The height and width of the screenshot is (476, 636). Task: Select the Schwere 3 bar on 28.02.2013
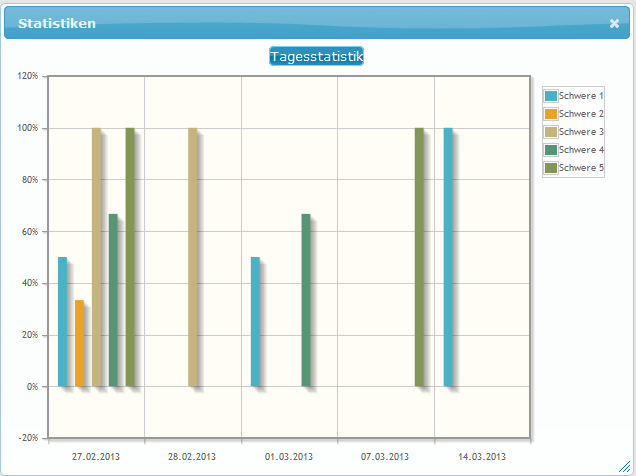(193, 257)
